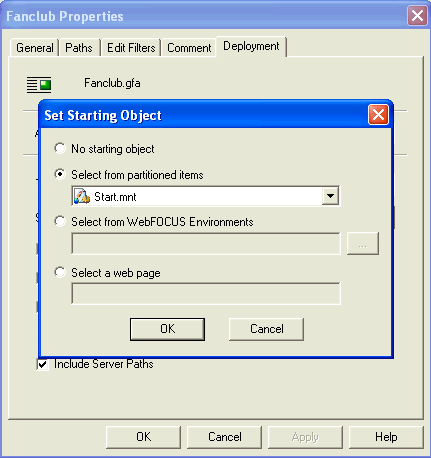Cancel the Set Starting Object dialog
The width and height of the screenshot is (431, 458).
[x=266, y=329]
